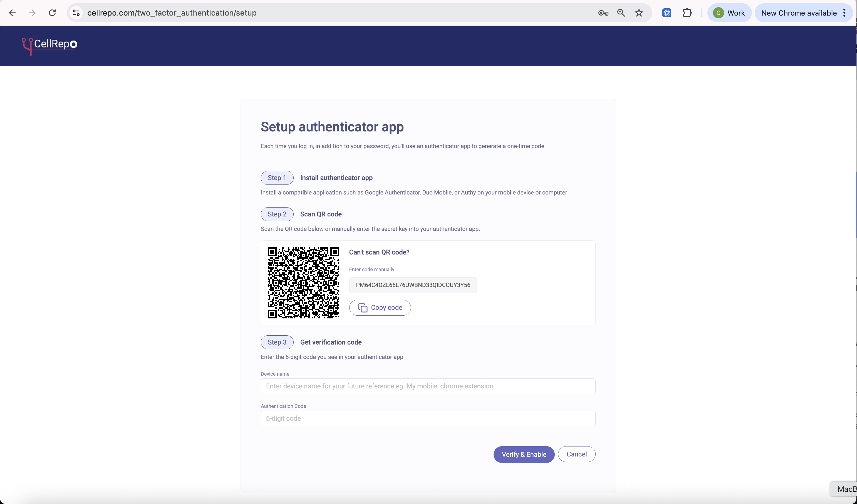This screenshot has height=504, width=857.
Task: Reload the setup page
Action: [x=52, y=13]
